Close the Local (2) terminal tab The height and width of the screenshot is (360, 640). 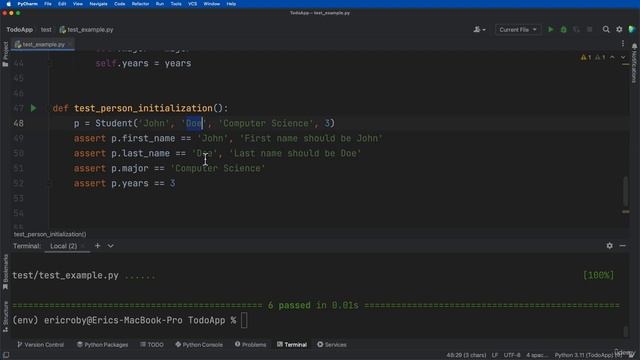tap(83, 246)
